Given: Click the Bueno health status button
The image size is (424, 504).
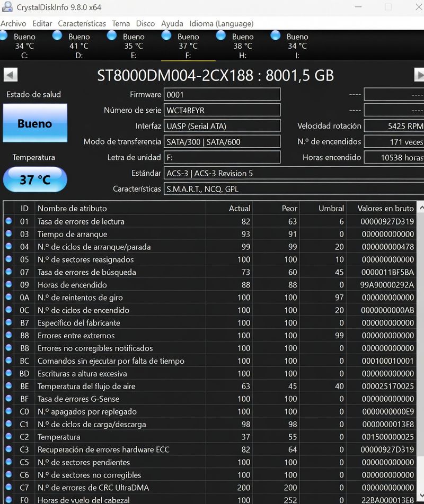Looking at the screenshot, I should click(x=35, y=123).
